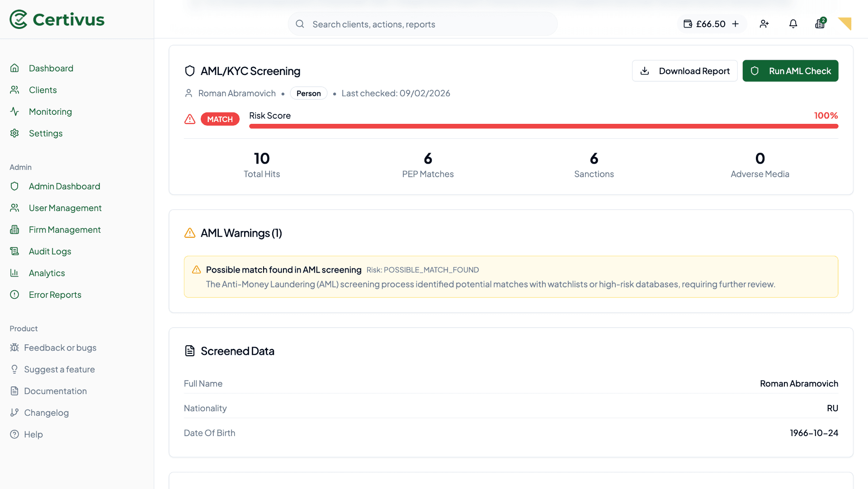Open notifications bell icon
This screenshot has width=868, height=489.
[x=793, y=24]
